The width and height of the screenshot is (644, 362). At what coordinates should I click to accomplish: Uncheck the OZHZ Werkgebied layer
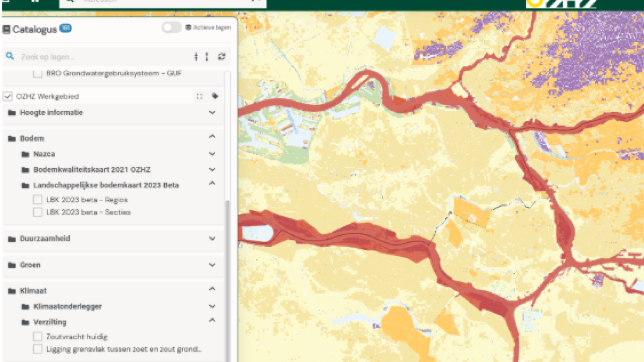tap(7, 96)
